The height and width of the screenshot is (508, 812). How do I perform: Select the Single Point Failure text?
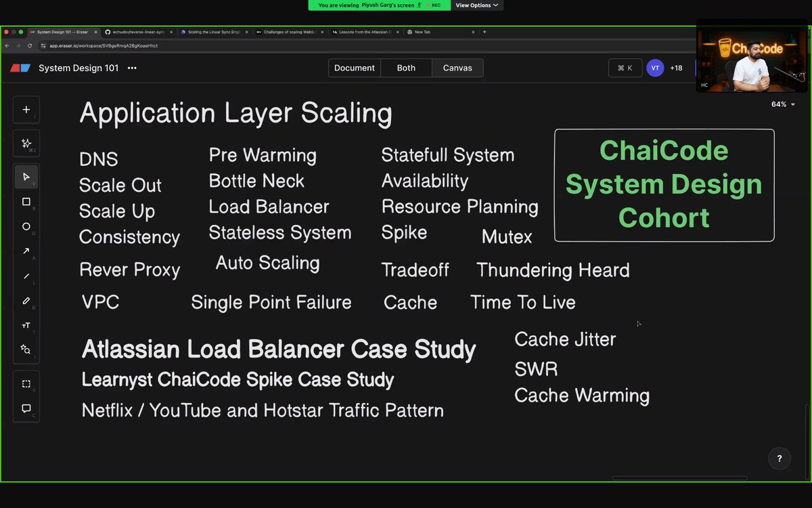(x=271, y=302)
